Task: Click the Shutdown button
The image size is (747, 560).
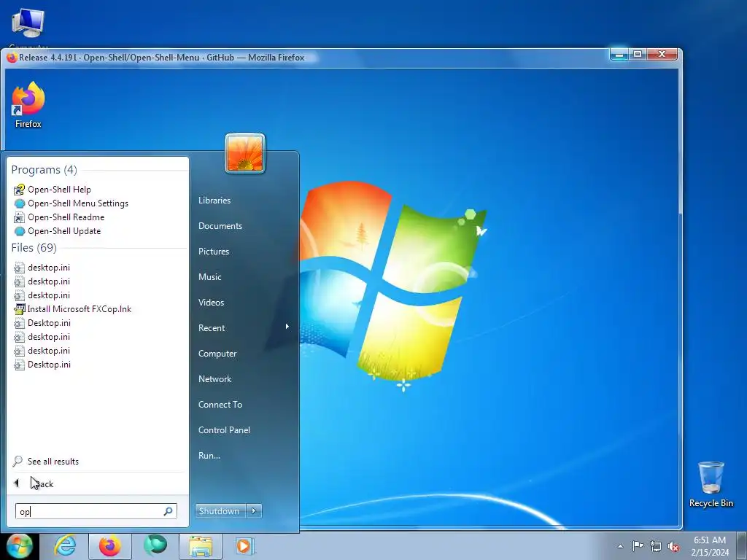Action: tap(220, 511)
